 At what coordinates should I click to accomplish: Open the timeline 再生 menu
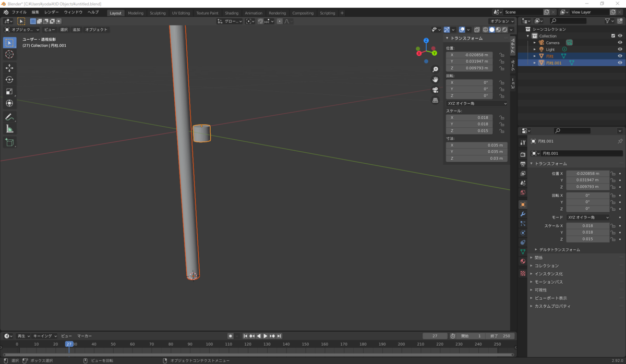point(22,336)
